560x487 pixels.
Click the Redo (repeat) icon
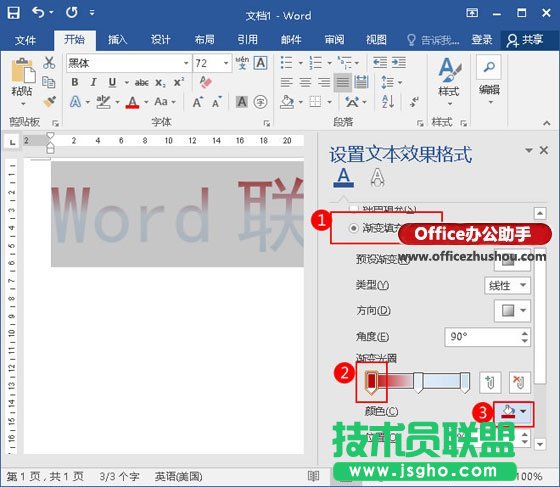(x=71, y=12)
